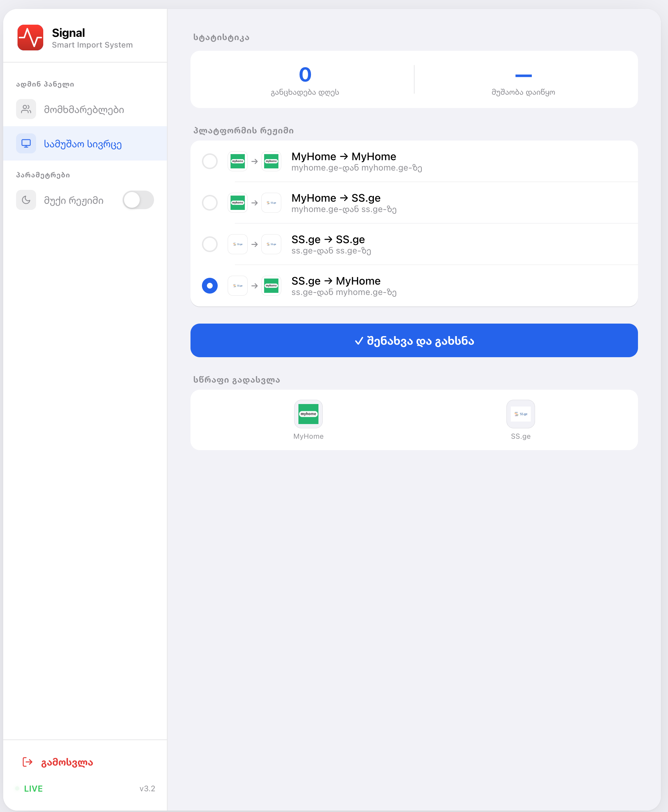Click the moon icon beside მუქი რეჟიმი

(26, 200)
